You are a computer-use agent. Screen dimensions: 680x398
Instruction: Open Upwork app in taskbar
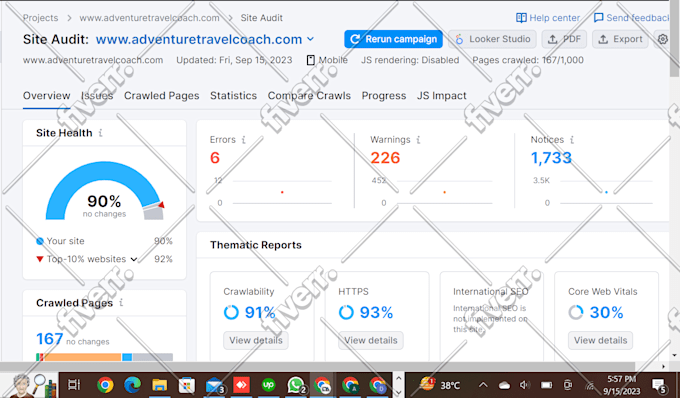click(x=268, y=385)
